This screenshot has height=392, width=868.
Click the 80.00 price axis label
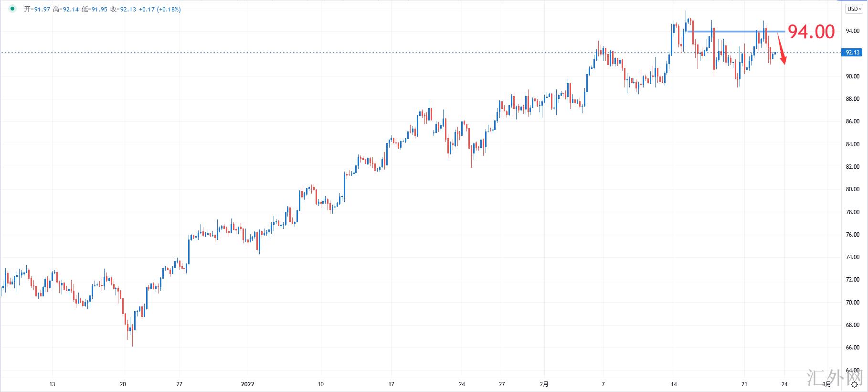click(x=852, y=189)
